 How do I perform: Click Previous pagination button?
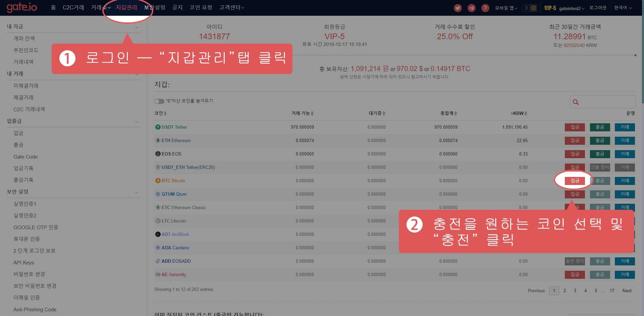coord(536,291)
